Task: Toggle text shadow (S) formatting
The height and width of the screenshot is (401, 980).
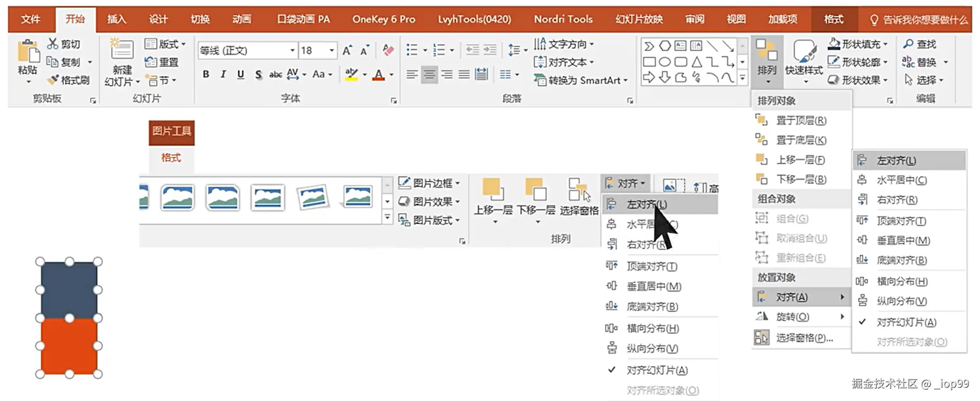Action: [x=259, y=74]
